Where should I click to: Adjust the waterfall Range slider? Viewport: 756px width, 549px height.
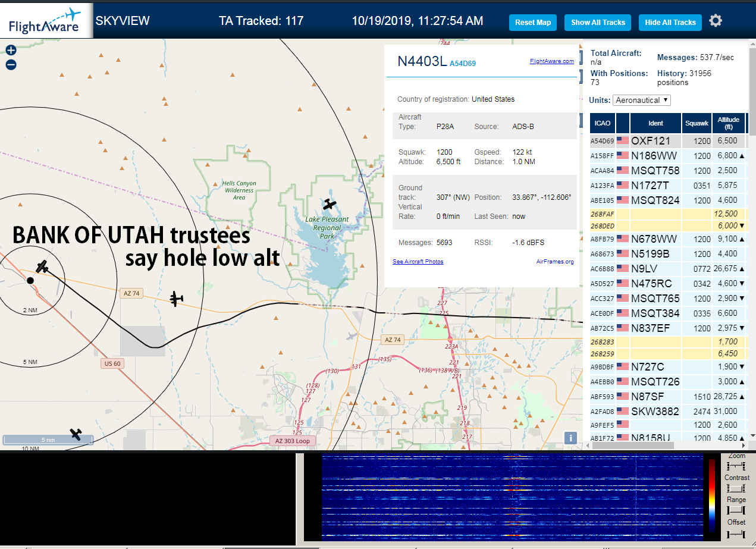coord(736,510)
